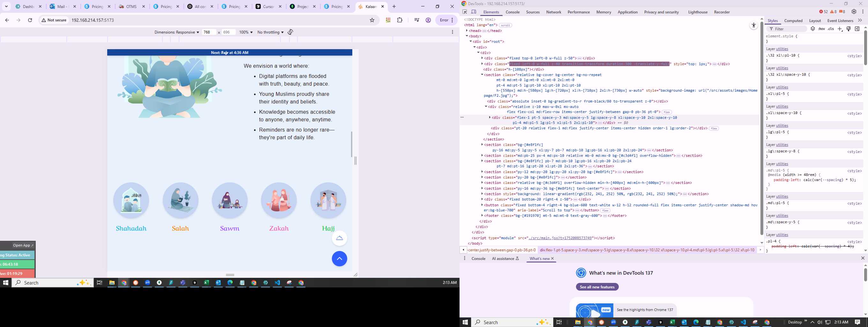Open the Dimensions: Responsive dropdown
868x327 pixels.
click(176, 32)
